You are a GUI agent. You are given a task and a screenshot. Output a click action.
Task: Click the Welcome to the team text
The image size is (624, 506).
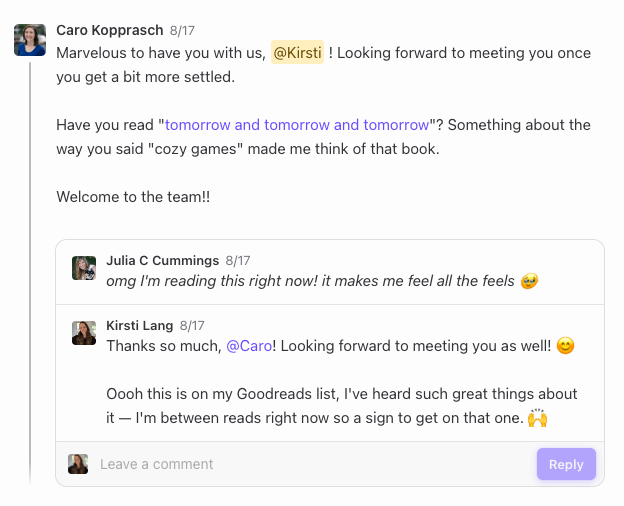pyautogui.click(x=133, y=197)
